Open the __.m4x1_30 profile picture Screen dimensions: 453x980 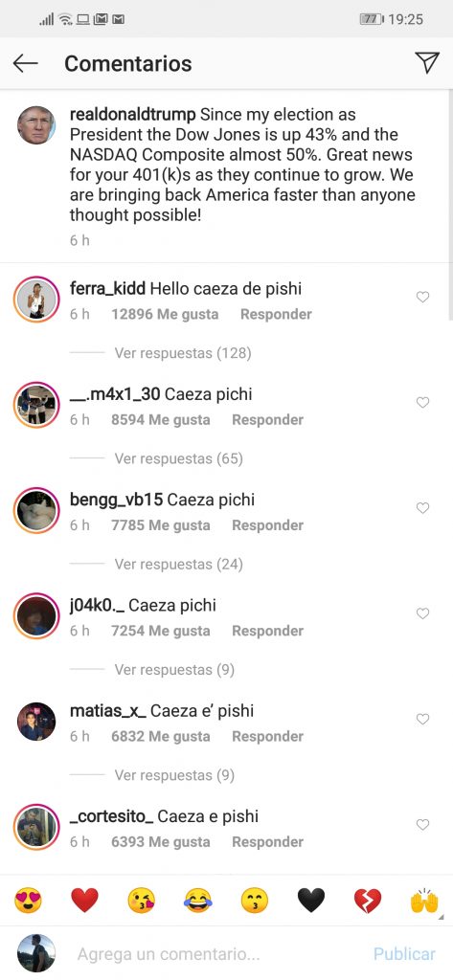pos(36,405)
